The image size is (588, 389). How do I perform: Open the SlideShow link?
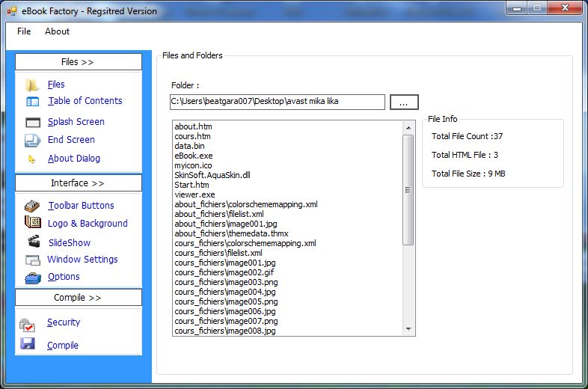pos(70,242)
